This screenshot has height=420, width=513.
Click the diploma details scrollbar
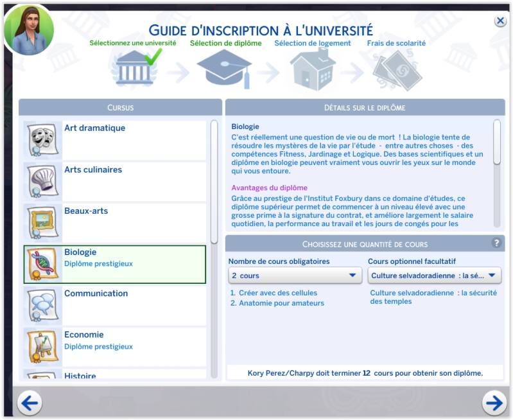pyautogui.click(x=497, y=141)
